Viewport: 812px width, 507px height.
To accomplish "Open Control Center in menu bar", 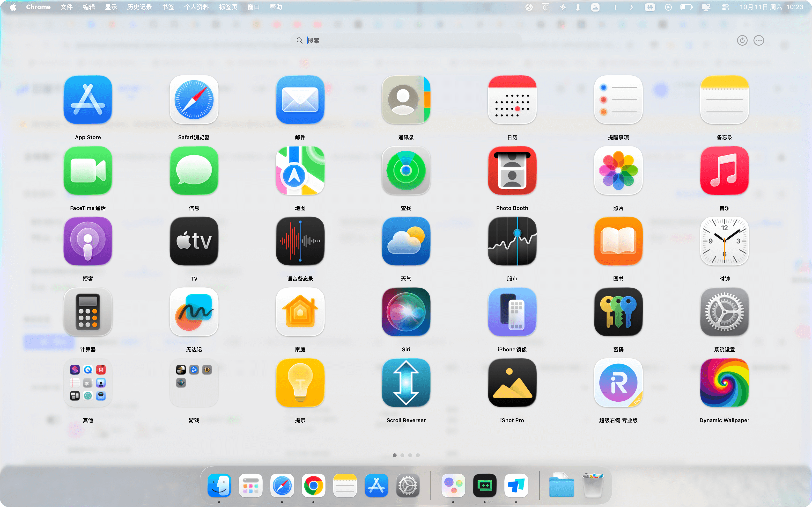I will pyautogui.click(x=725, y=7).
